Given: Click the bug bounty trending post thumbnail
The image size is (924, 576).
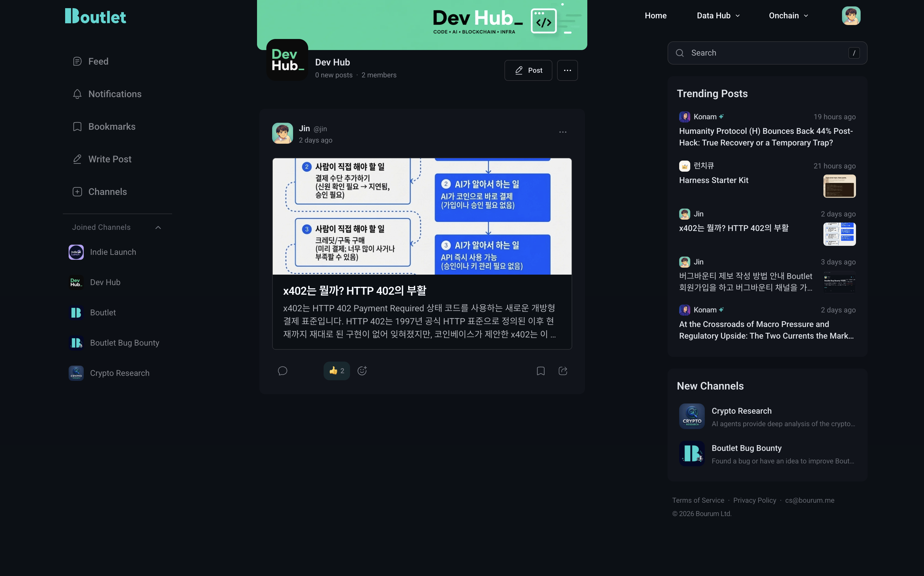Looking at the screenshot, I should pyautogui.click(x=839, y=282).
